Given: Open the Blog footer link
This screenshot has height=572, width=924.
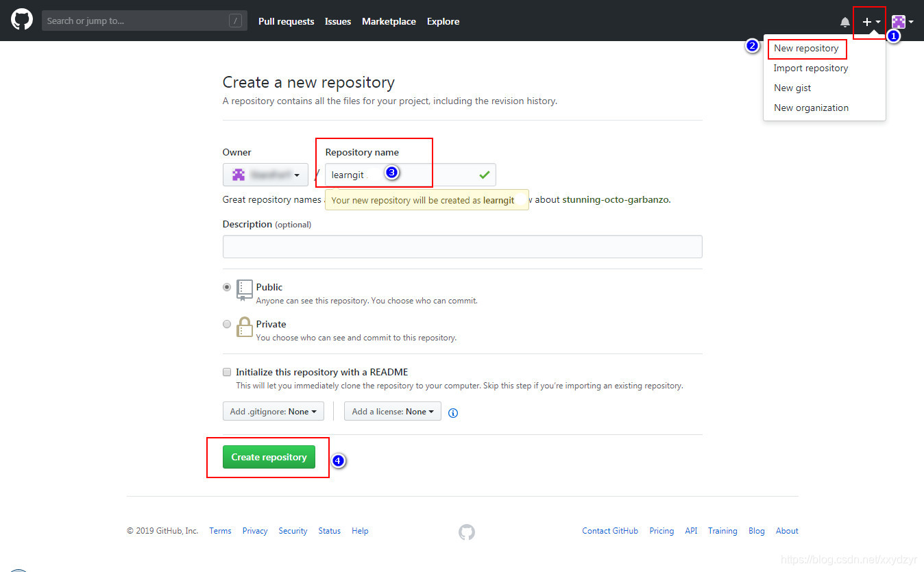Looking at the screenshot, I should click(x=757, y=531).
